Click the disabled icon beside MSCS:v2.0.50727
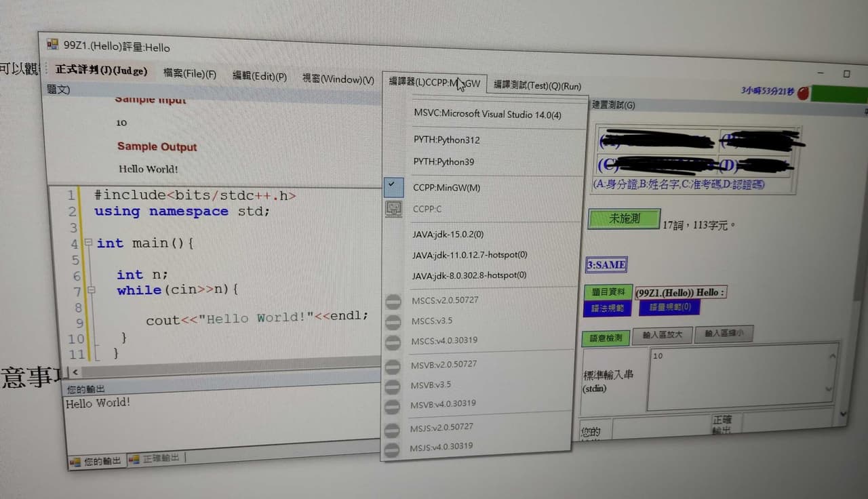Image resolution: width=868 pixels, height=499 pixels. [393, 302]
